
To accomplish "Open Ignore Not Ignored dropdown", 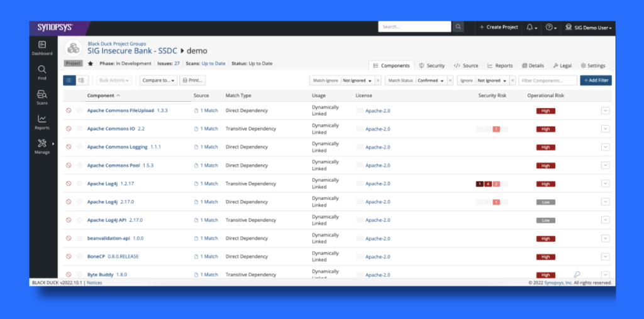I will click(x=492, y=80).
